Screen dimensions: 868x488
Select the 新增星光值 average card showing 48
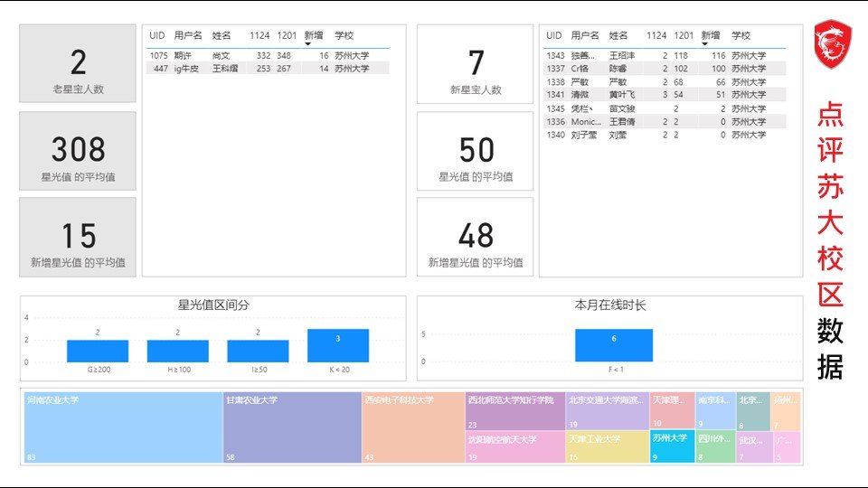pos(475,237)
